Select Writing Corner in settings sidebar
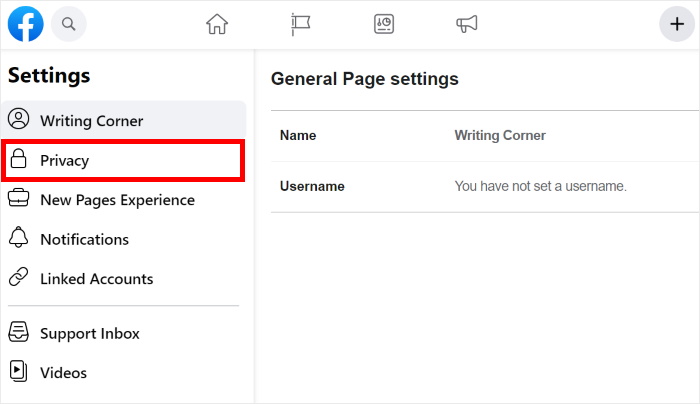 (x=91, y=121)
